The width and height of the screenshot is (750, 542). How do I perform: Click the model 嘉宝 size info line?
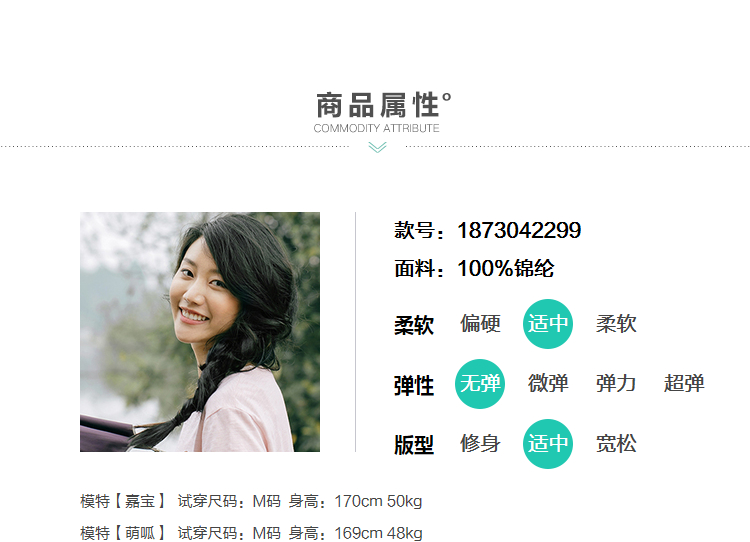(251, 501)
